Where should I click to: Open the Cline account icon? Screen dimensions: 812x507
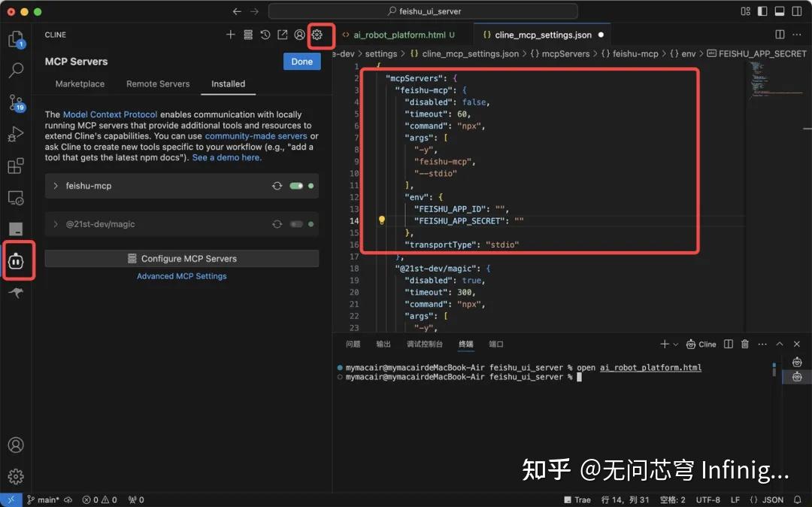point(299,35)
